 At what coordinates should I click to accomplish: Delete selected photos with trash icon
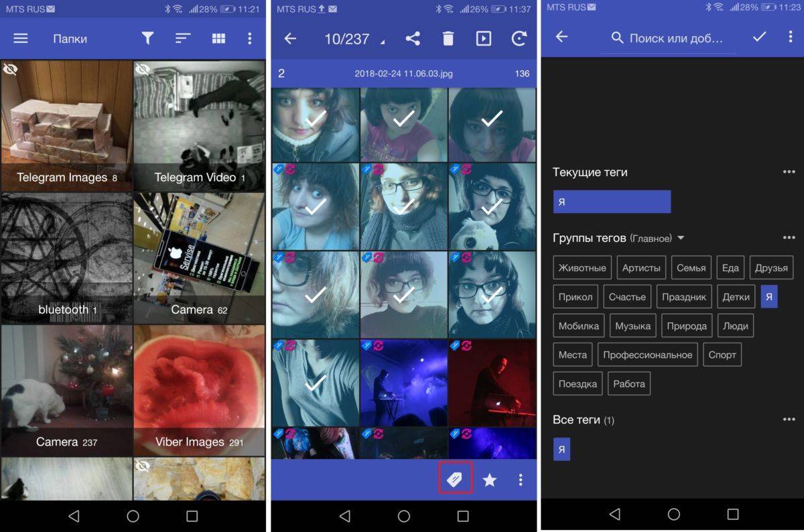[448, 39]
